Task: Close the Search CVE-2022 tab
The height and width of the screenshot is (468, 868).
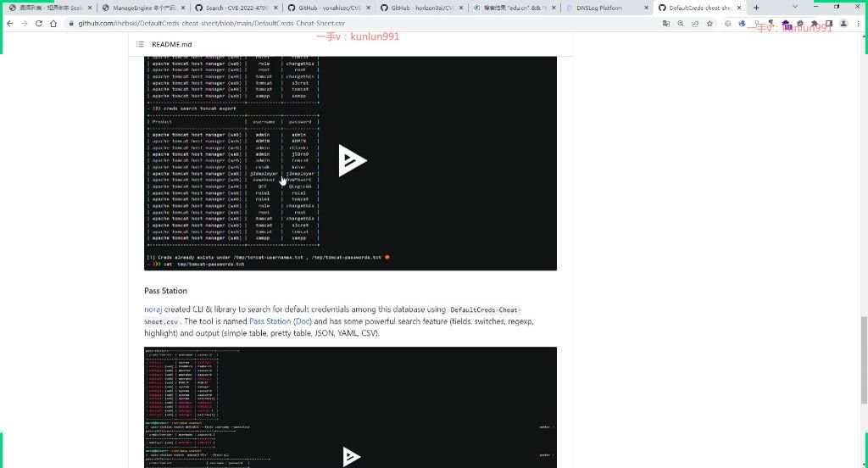Action: point(275,8)
